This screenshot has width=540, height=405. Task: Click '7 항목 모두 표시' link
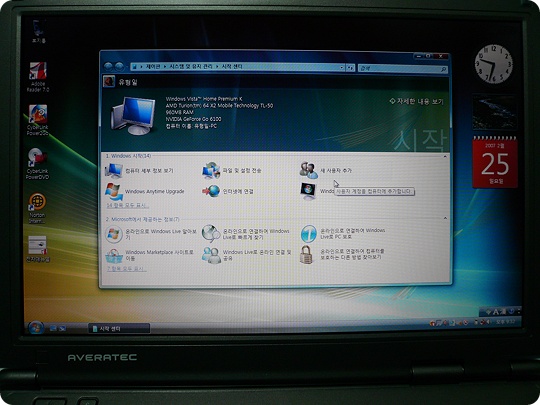(126, 269)
